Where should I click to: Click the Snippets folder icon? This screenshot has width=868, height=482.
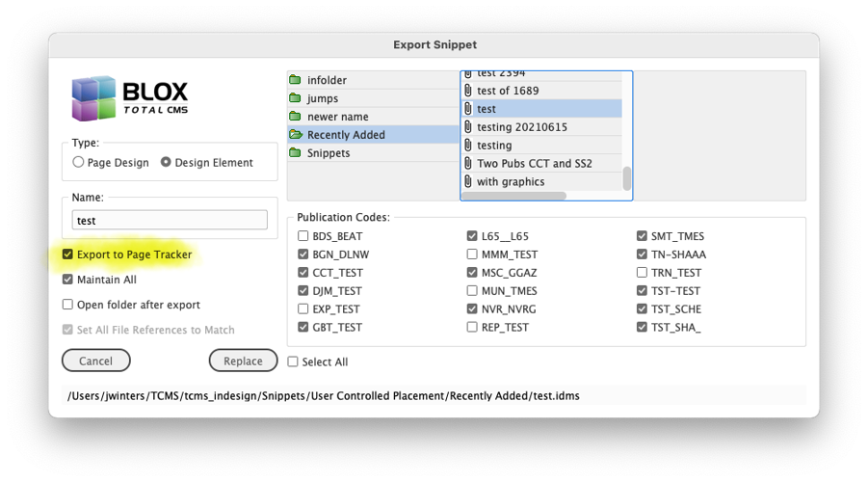(295, 153)
